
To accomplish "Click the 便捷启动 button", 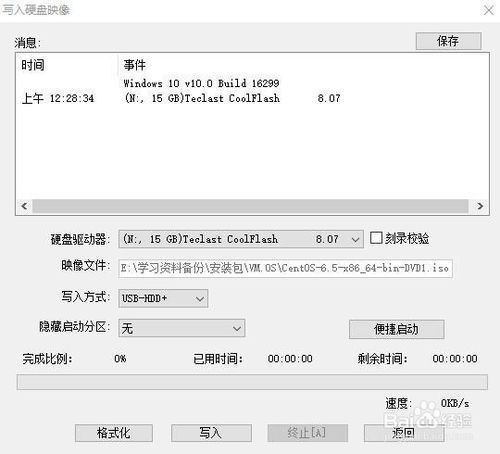I will [x=396, y=329].
